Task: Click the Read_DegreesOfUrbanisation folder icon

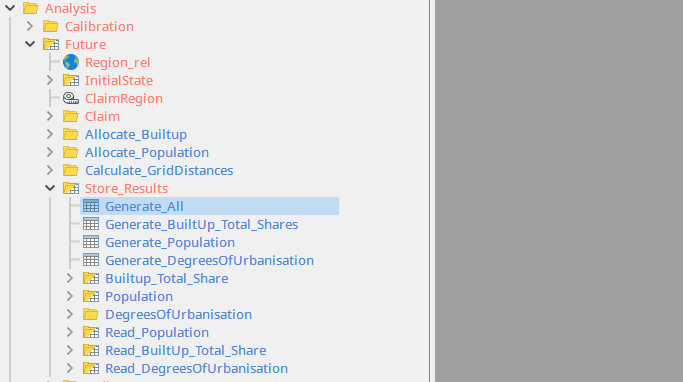Action: pyautogui.click(x=91, y=368)
